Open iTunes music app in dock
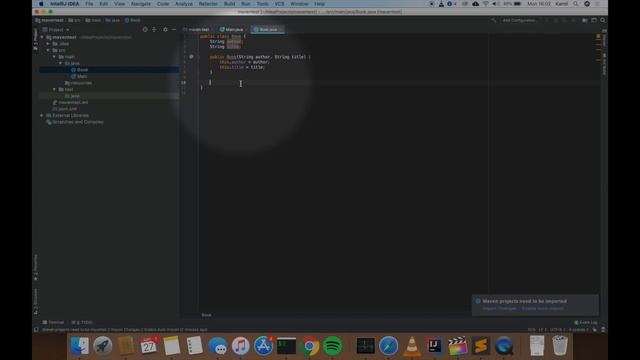The width and height of the screenshot is (640, 360). tap(241, 346)
